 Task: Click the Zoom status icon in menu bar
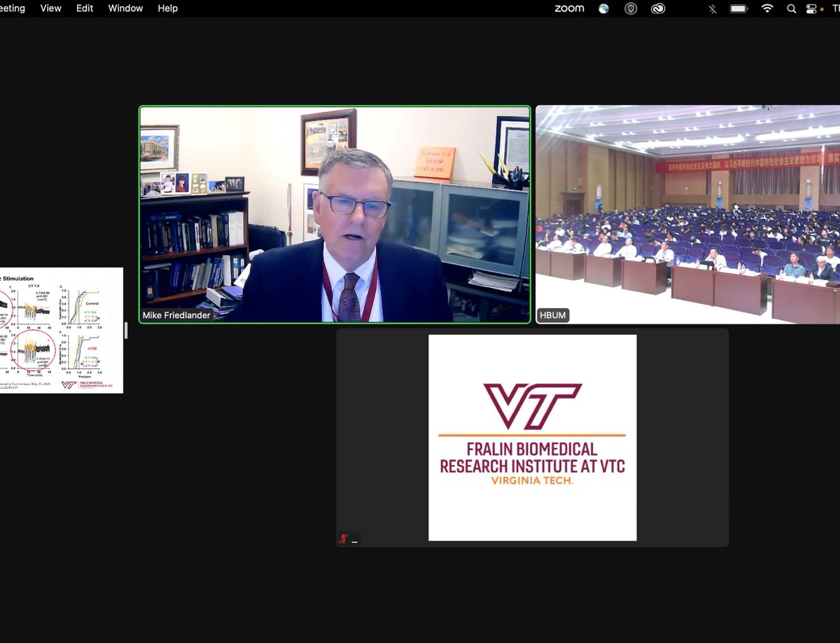tap(569, 8)
